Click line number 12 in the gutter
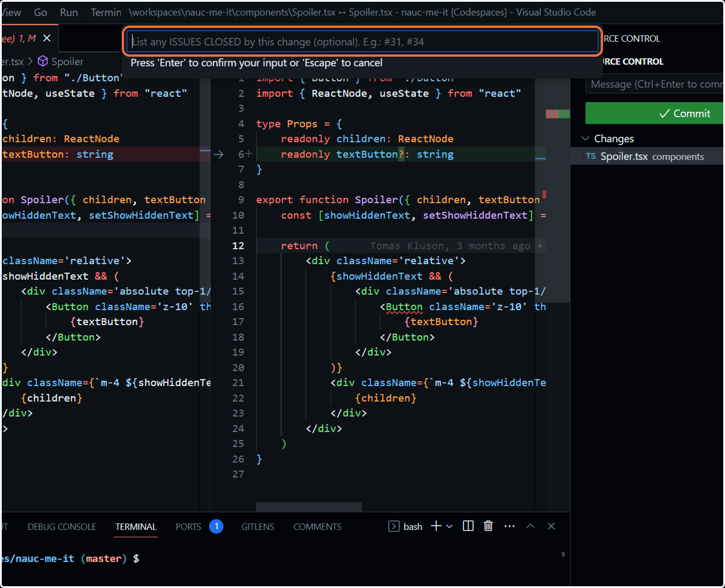Image resolution: width=725 pixels, height=588 pixels. [x=238, y=245]
